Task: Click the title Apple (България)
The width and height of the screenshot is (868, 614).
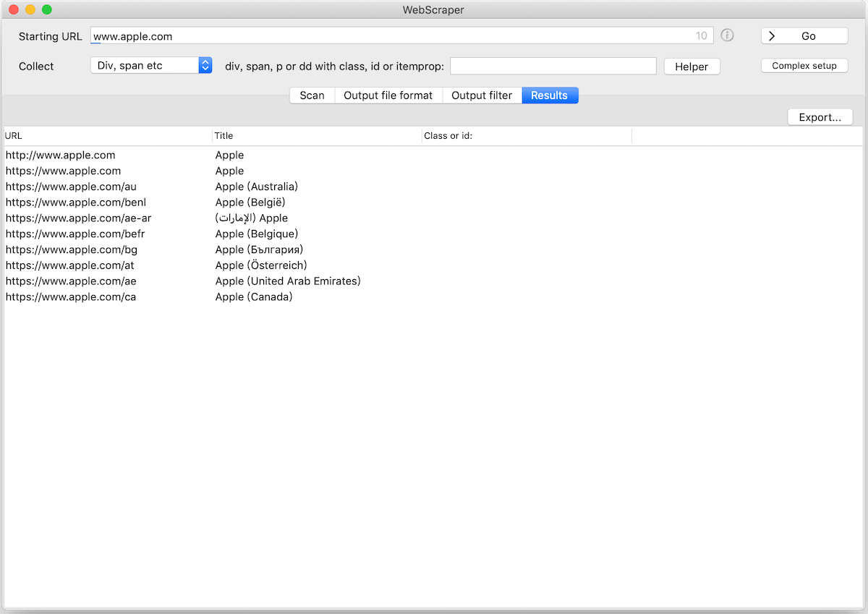Action: coord(259,250)
